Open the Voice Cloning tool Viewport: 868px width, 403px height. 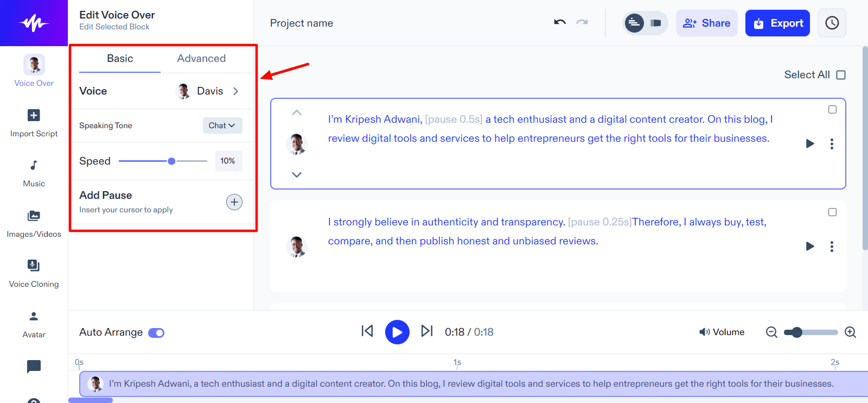click(34, 274)
